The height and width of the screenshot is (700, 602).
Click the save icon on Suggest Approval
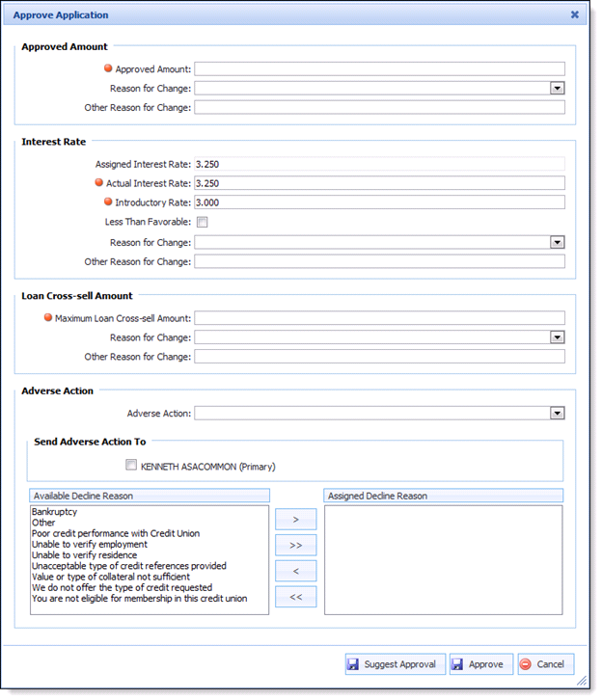coord(353,664)
